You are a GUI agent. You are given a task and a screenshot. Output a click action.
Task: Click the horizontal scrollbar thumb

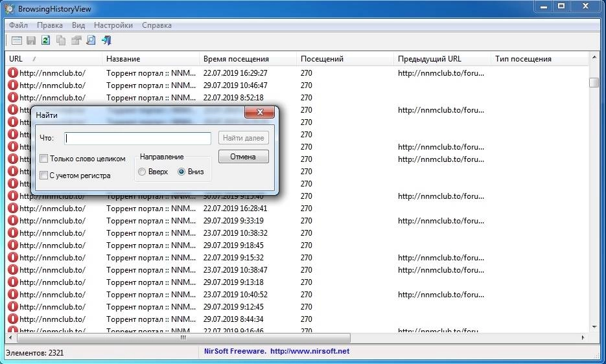point(183,337)
